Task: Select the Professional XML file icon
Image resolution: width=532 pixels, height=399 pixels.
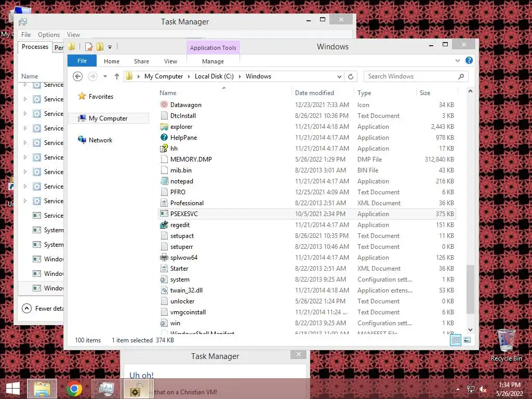Action: tap(164, 203)
